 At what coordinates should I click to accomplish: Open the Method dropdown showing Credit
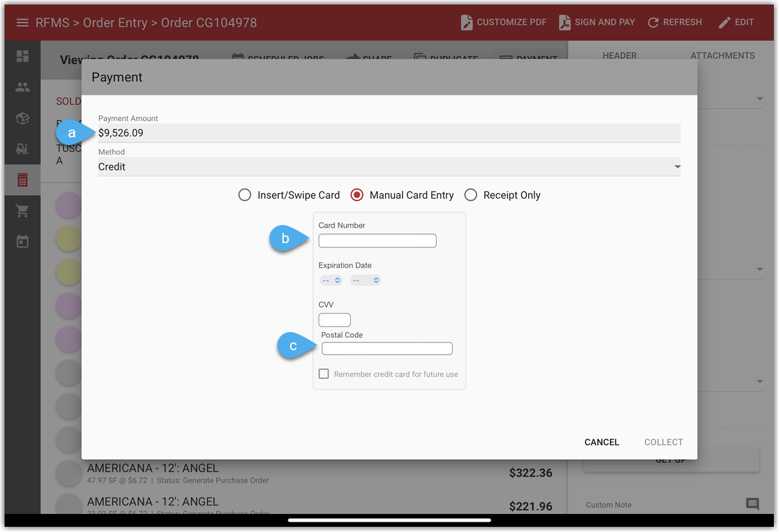pyautogui.click(x=676, y=166)
